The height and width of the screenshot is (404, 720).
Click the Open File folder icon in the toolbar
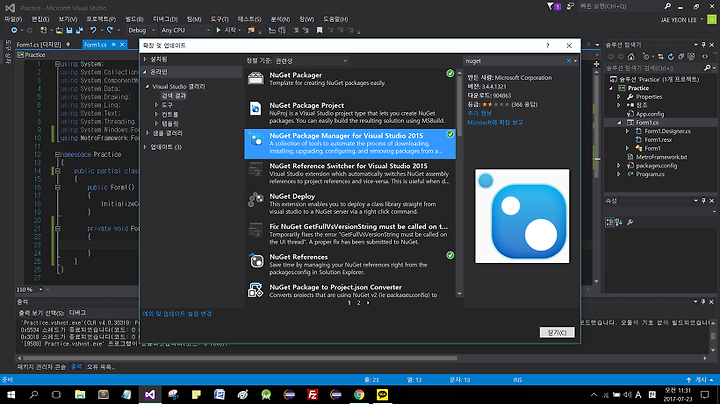tap(59, 30)
